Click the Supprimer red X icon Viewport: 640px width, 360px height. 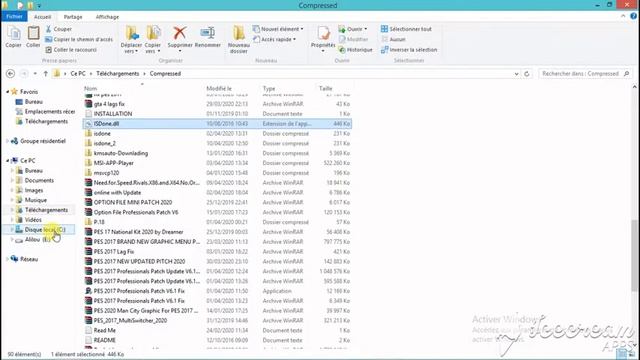coord(180,33)
